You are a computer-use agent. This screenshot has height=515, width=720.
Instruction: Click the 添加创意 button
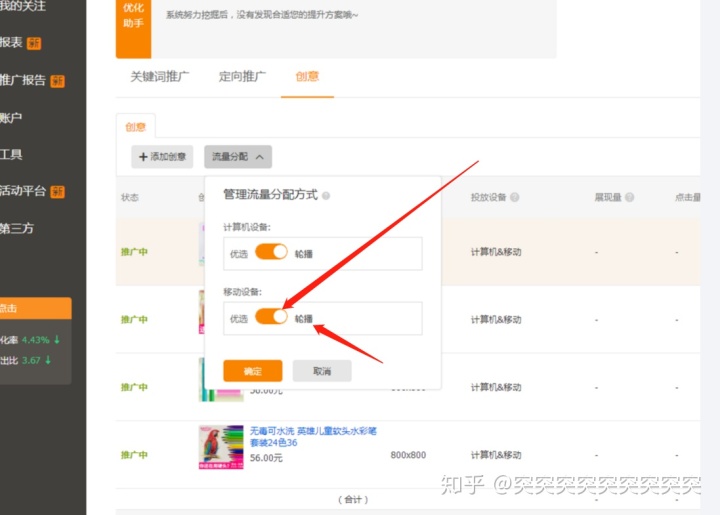click(x=162, y=157)
